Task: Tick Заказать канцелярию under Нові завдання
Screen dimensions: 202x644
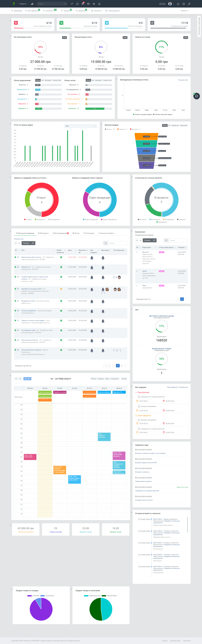Action: point(139,420)
